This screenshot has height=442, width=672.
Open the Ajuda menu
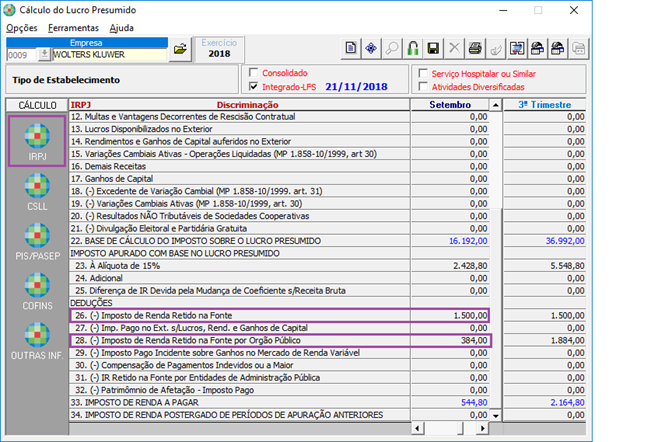[x=122, y=28]
